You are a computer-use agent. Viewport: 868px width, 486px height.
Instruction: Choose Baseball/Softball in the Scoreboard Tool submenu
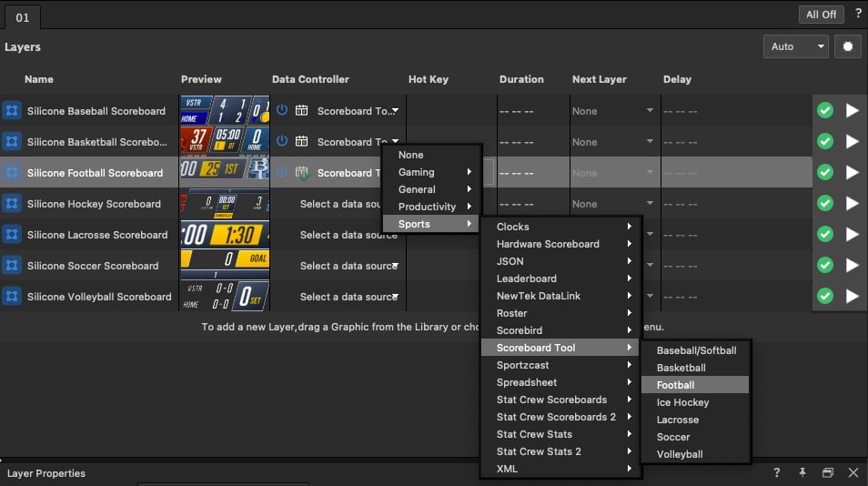(x=695, y=350)
